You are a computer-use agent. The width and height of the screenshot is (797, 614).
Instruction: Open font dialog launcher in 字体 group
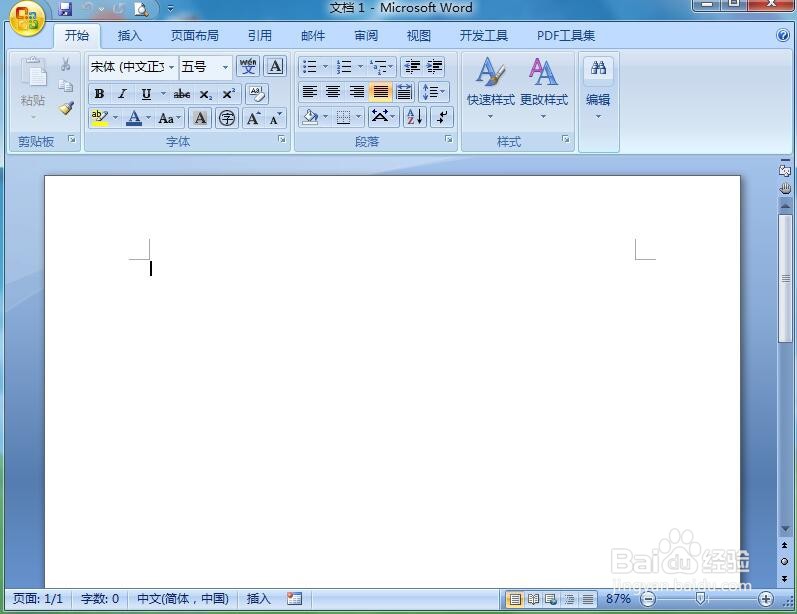pos(282,139)
